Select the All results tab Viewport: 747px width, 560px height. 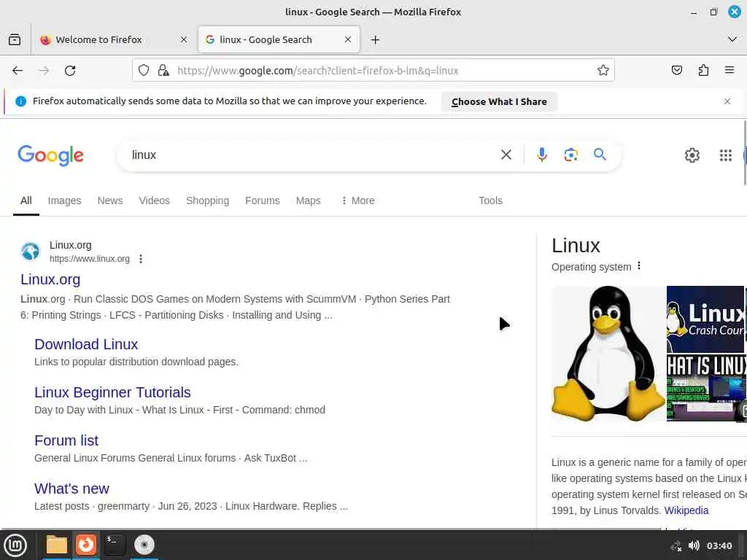coord(26,201)
